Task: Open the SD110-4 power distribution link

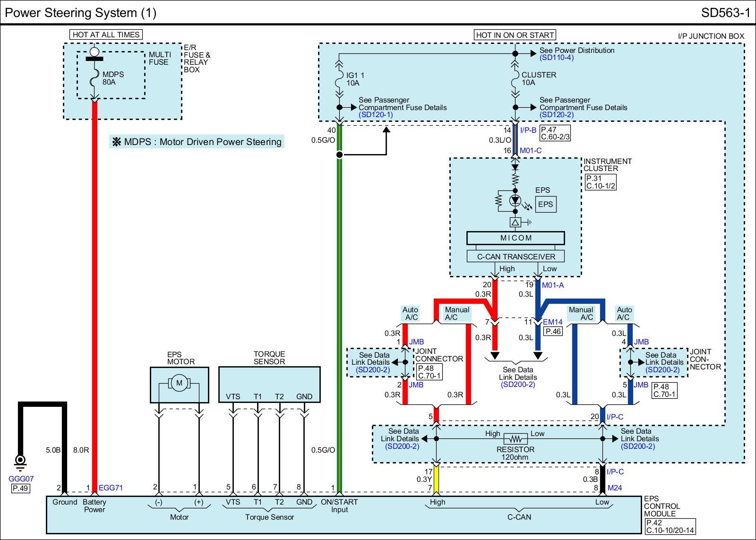Action: point(557,58)
